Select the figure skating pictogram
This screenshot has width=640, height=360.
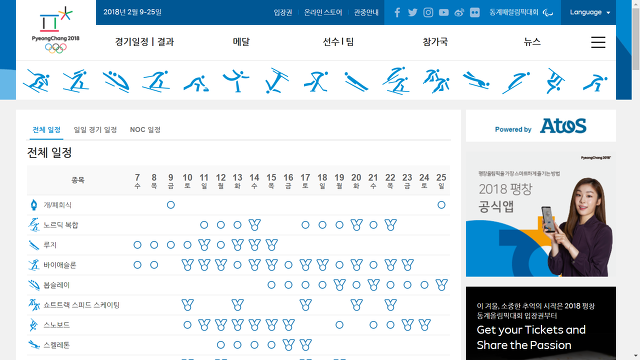[236, 81]
